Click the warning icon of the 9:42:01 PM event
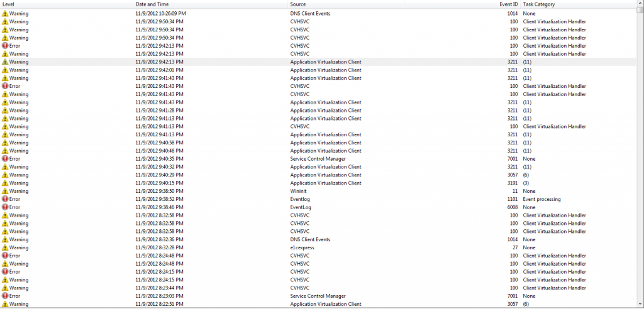Viewport: 644px width, 309px height. (x=5, y=70)
